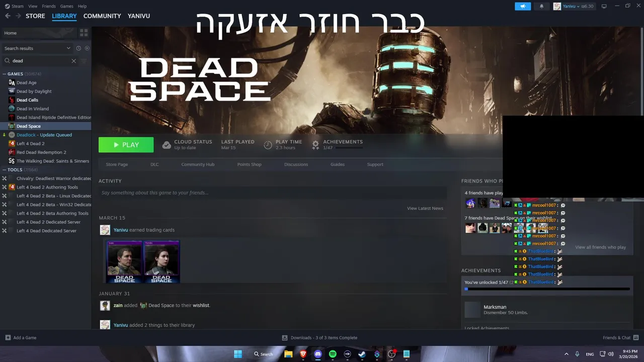Open the Yanivu account dropdown

pos(574,6)
